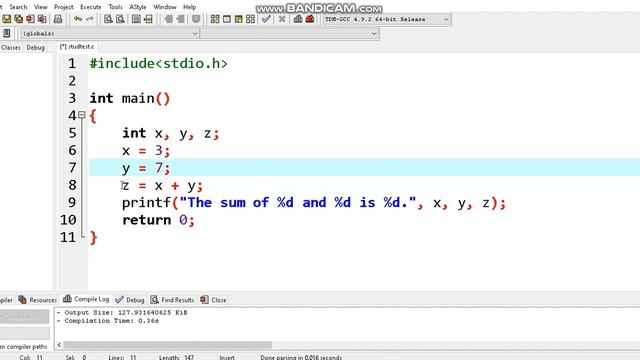Click the Run program icon

click(227, 19)
